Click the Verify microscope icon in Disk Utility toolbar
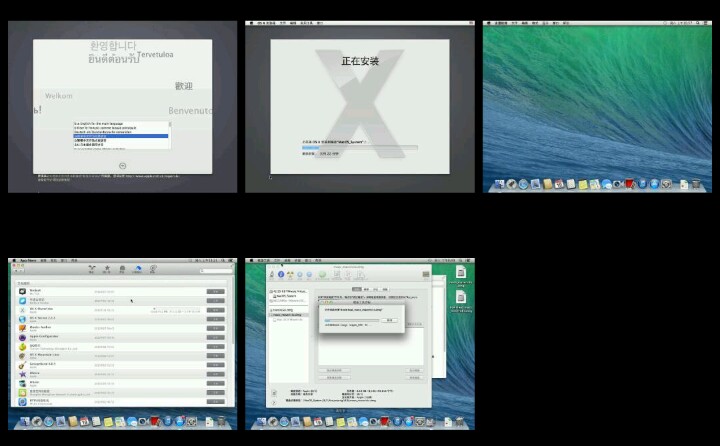 pyautogui.click(x=271, y=274)
